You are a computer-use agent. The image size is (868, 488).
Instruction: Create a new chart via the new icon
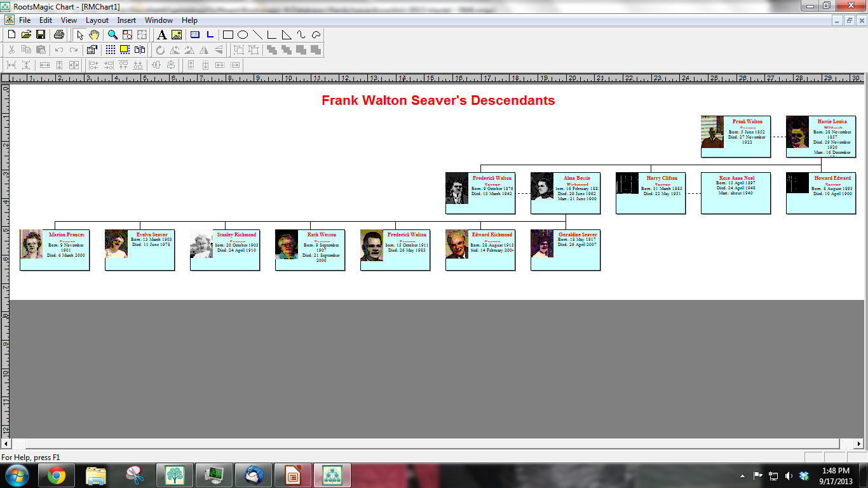[10, 34]
